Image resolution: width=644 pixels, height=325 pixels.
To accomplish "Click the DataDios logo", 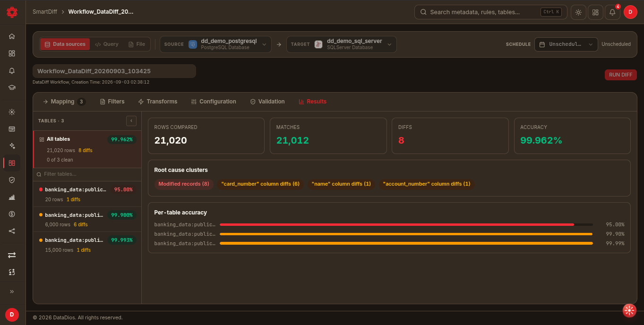I will (x=12, y=12).
